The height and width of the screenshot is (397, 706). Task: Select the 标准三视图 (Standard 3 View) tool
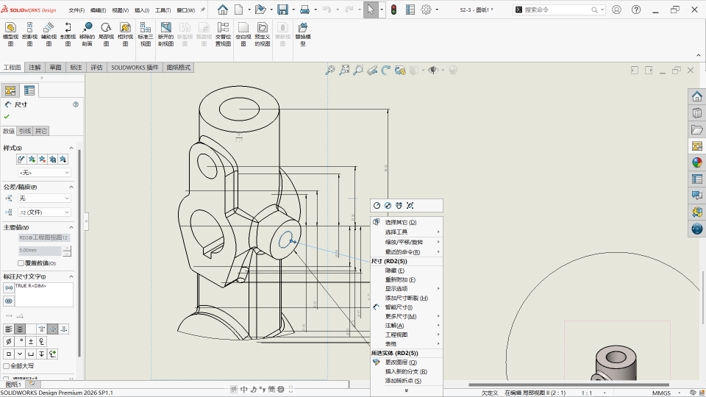click(145, 34)
